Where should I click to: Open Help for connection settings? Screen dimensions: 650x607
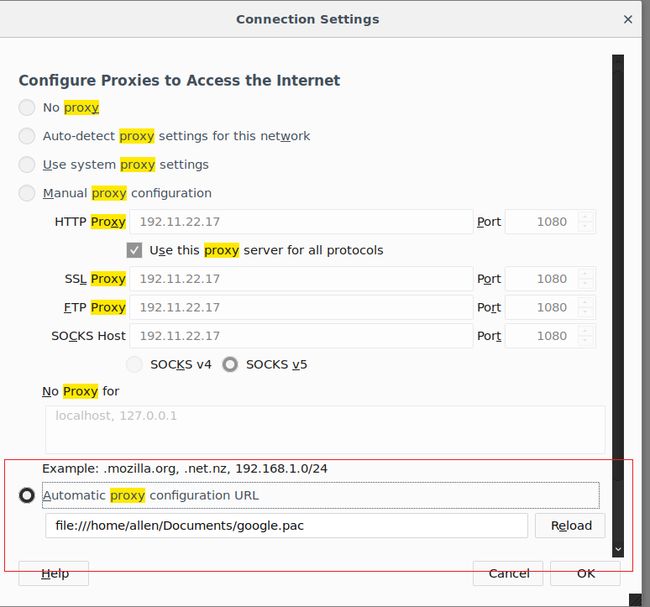[x=54, y=573]
